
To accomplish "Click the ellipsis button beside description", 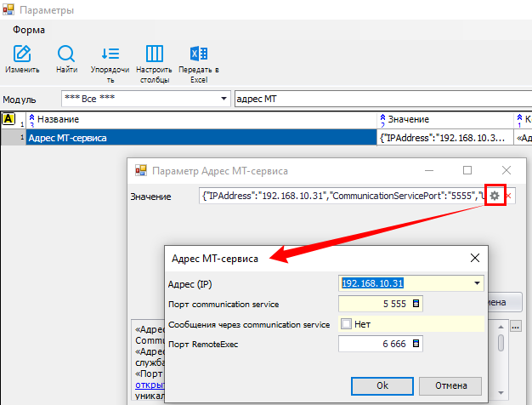I will (515, 325).
